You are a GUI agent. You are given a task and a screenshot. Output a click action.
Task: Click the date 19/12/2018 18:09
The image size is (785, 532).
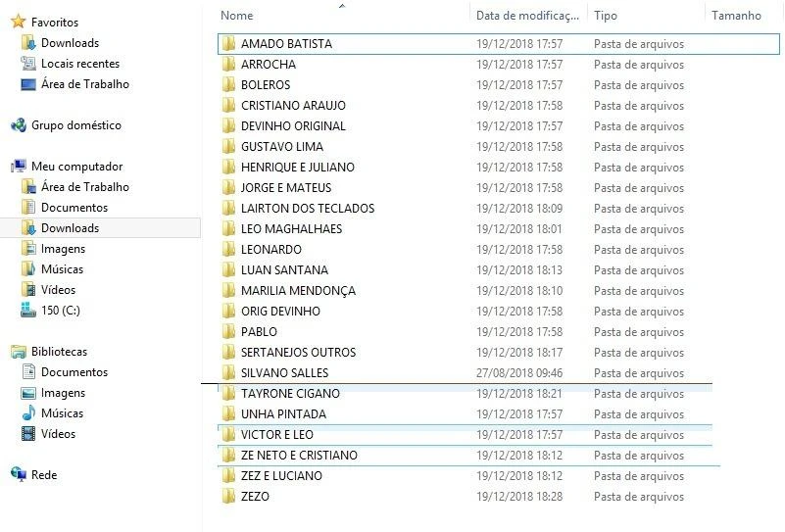click(x=519, y=209)
